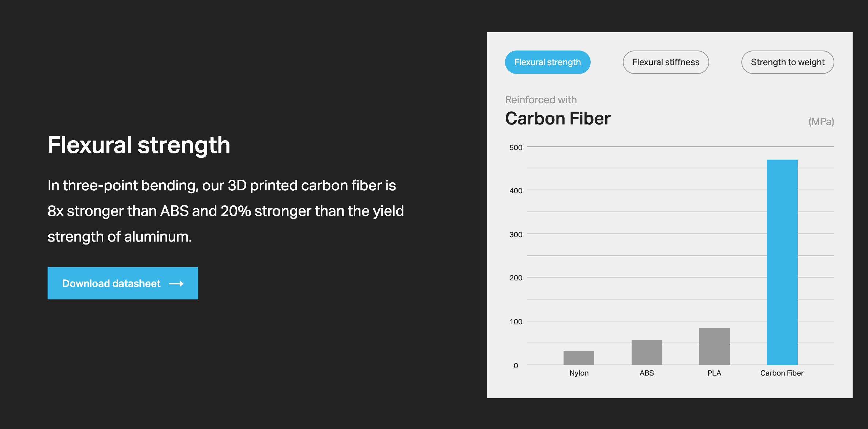Click the PLA axis label
Viewport: 868px width, 429px height.
714,373
